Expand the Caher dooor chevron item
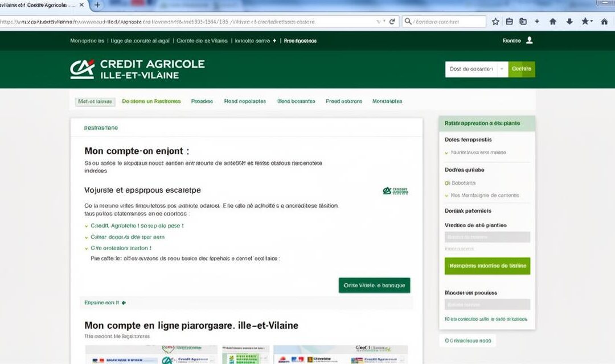The image size is (615, 364). tap(124, 237)
